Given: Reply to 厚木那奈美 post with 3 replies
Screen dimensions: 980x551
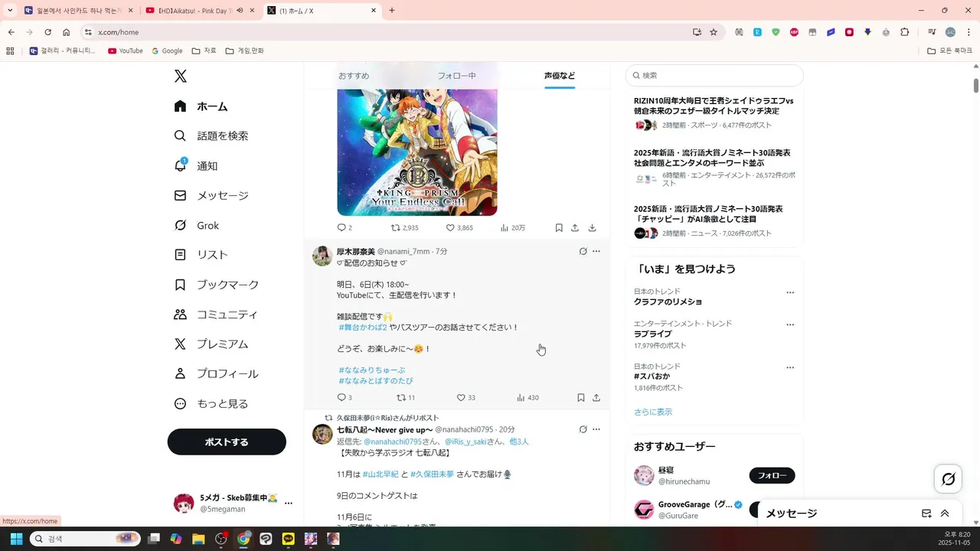Looking at the screenshot, I should [x=345, y=398].
